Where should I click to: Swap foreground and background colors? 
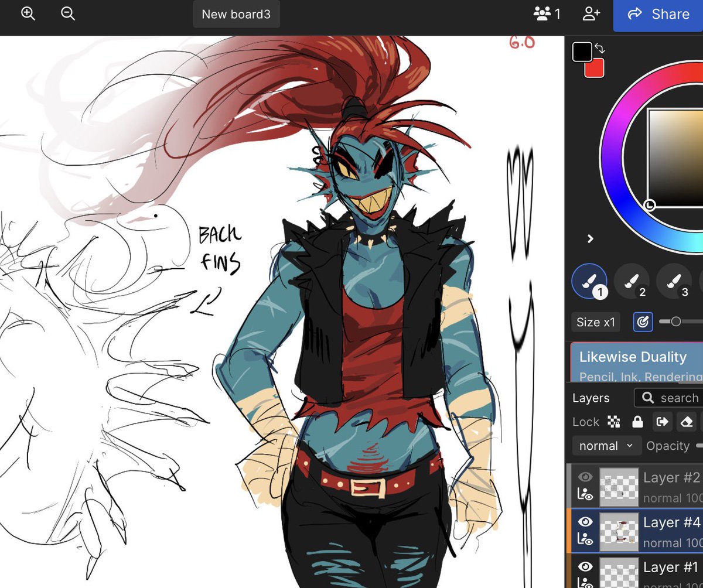tap(599, 48)
